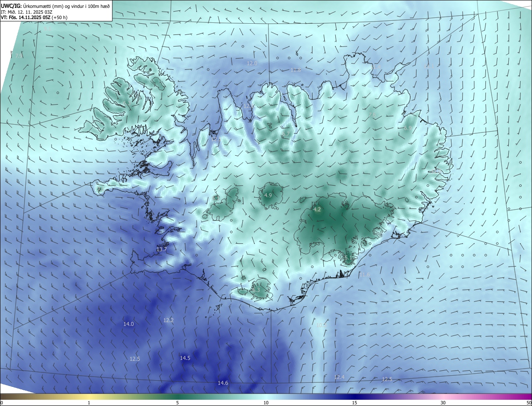532x406 pixels.
Task: Click the 4.9 value on Hofsjökull glacier
Action: click(268, 195)
